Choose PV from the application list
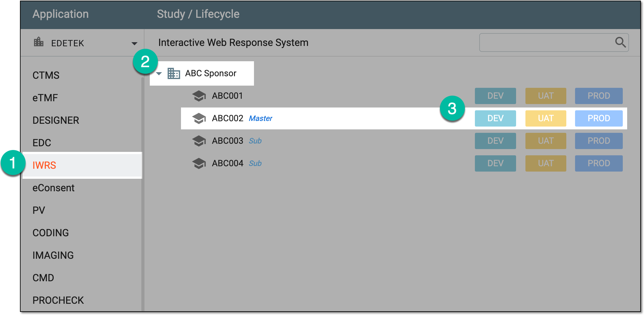 click(39, 210)
